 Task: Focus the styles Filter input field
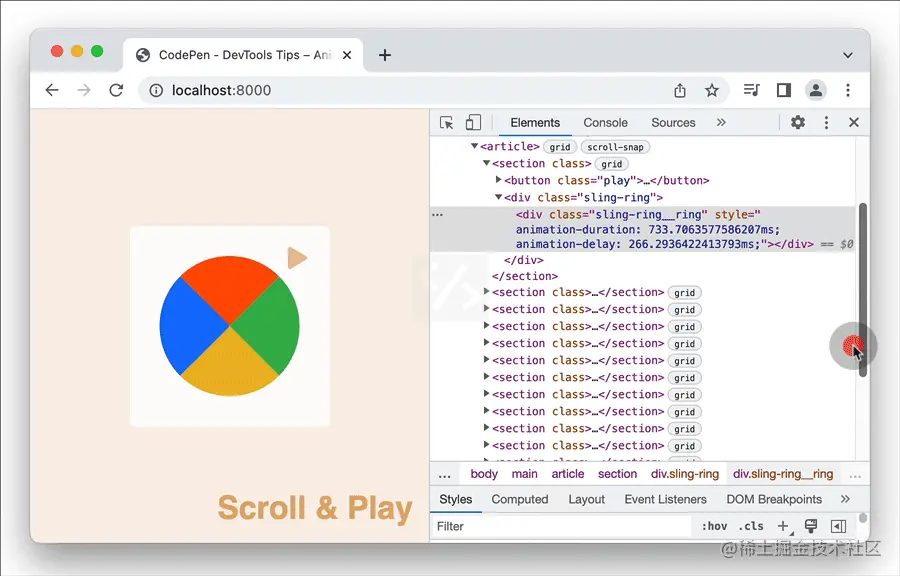[x=561, y=526]
